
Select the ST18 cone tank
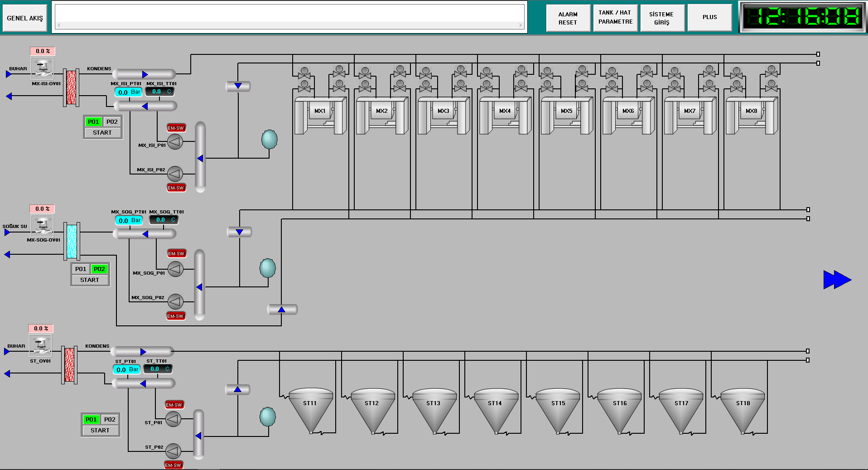coord(743,410)
